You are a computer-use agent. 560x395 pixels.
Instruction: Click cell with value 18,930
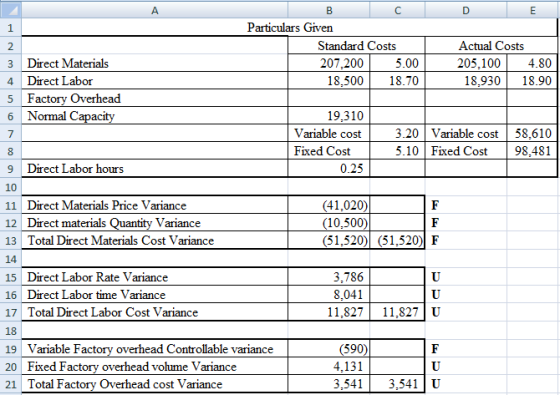point(466,81)
